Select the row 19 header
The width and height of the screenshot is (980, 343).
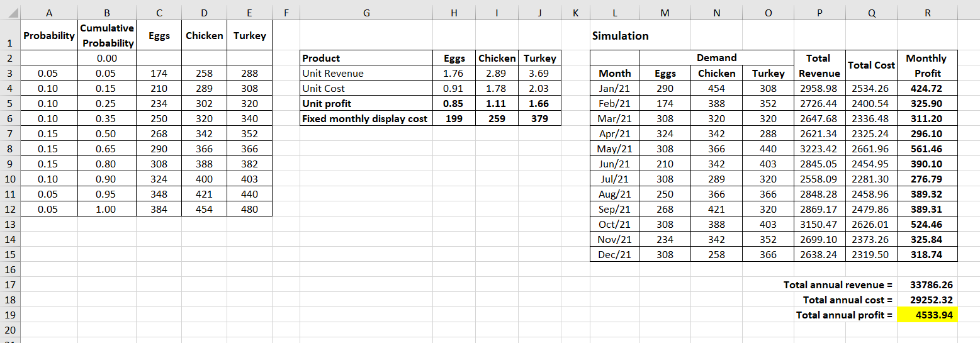pos(9,315)
